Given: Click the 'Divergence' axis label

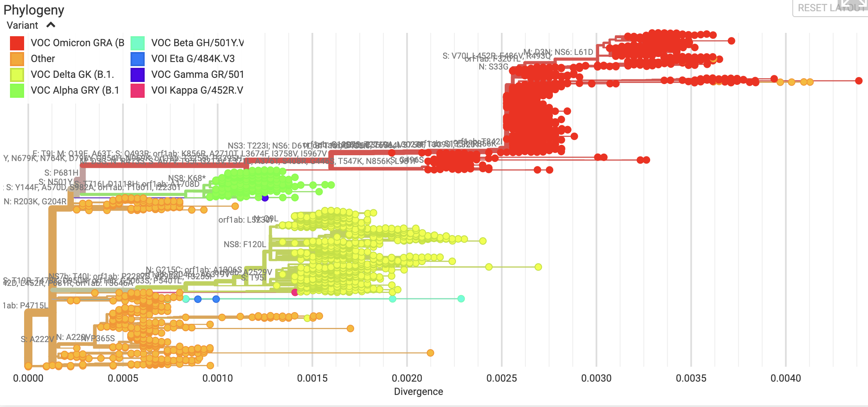Looking at the screenshot, I should coord(419,392).
